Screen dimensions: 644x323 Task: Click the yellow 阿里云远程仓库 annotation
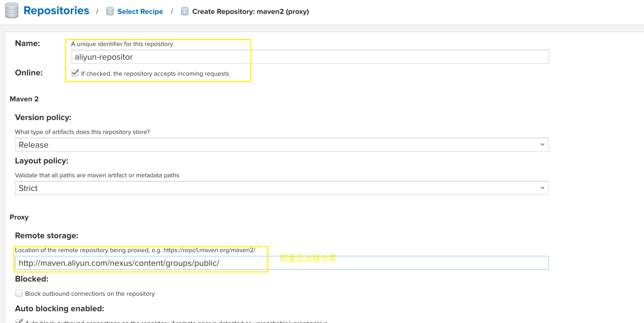tap(308, 258)
